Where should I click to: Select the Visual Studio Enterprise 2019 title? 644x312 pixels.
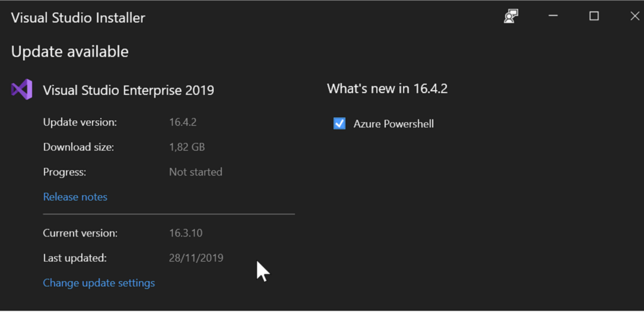point(128,90)
